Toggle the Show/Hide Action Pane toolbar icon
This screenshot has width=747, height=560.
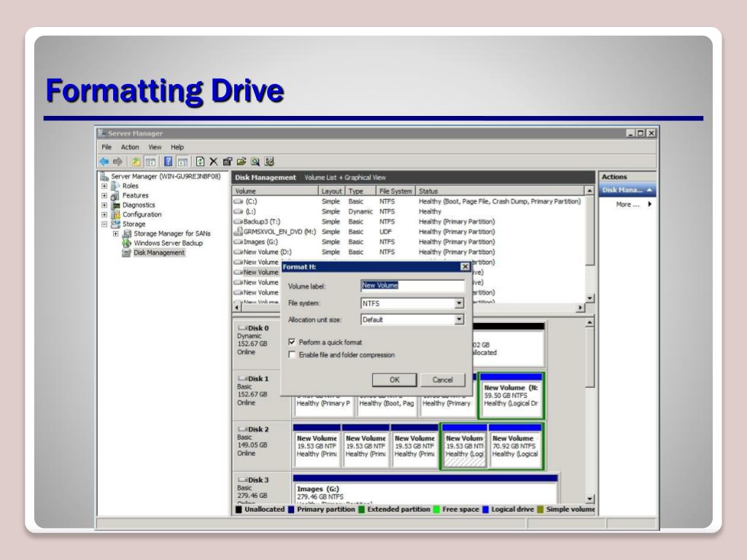coord(182,162)
